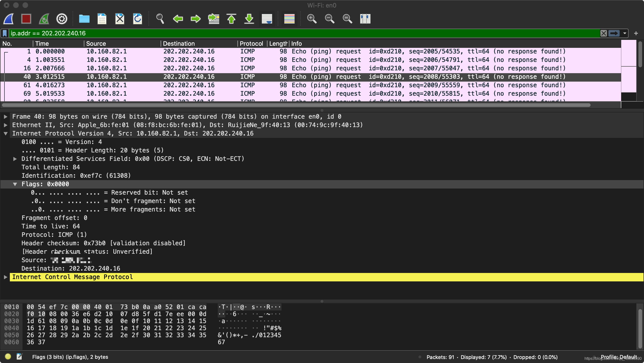Click hex pane vertical scrollbar

tap(640, 329)
